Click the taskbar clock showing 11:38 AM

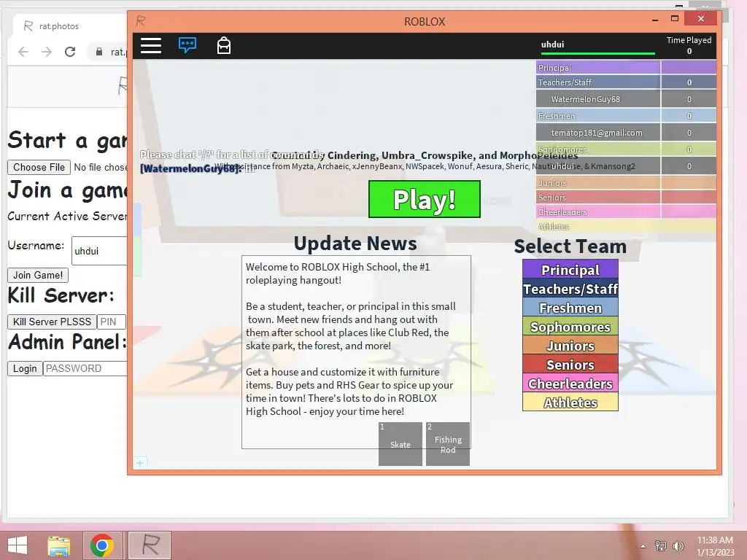(715, 545)
